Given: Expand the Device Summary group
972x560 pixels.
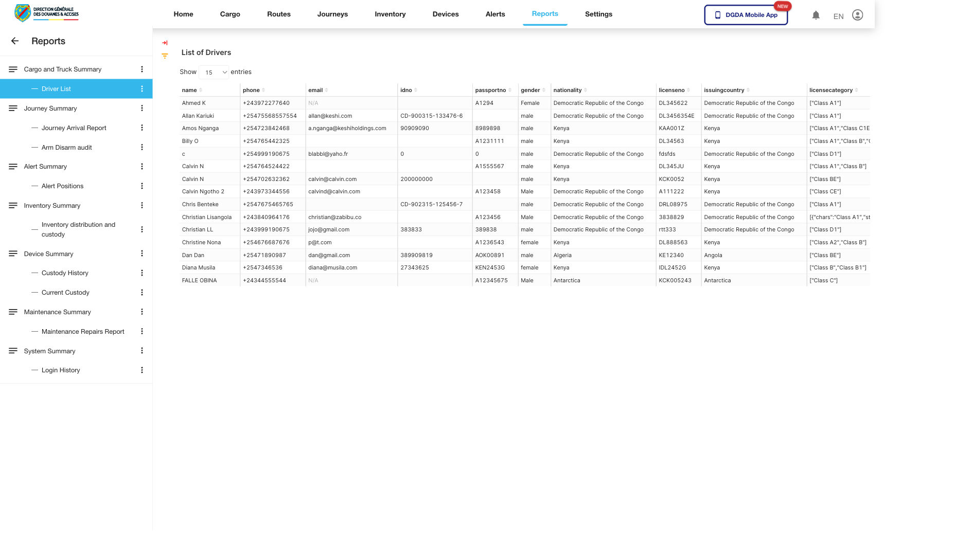Looking at the screenshot, I should point(48,254).
